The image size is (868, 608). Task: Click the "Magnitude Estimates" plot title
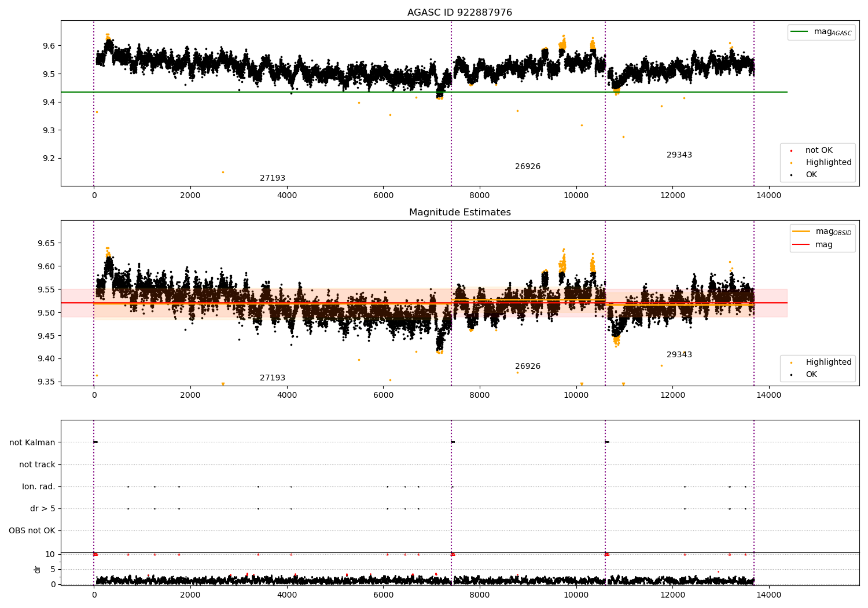point(459,213)
